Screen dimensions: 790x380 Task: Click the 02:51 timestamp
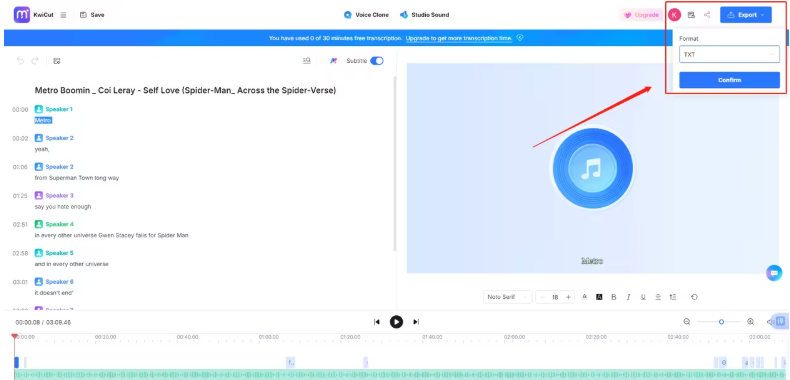pos(20,224)
